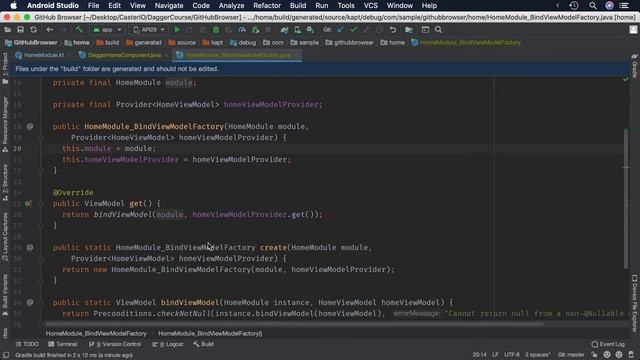Screen dimensions: 640x360
Task: Click Git Update Project blue arrow
Action: click(340, 30)
